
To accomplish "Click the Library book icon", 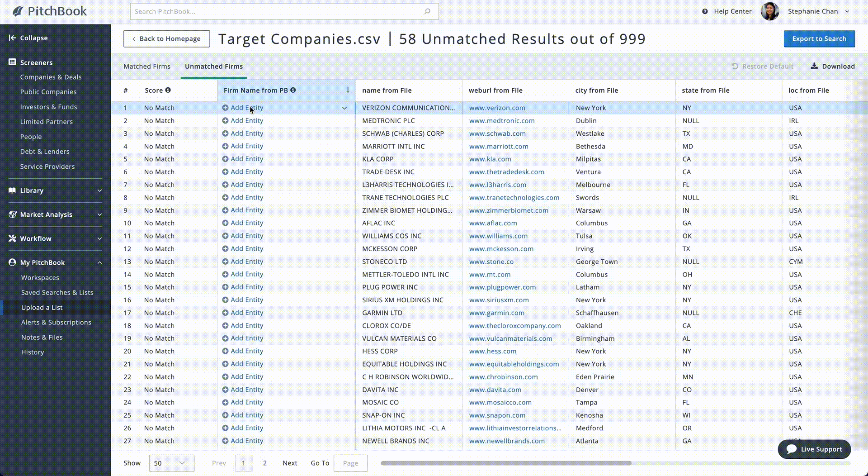I will click(12, 190).
